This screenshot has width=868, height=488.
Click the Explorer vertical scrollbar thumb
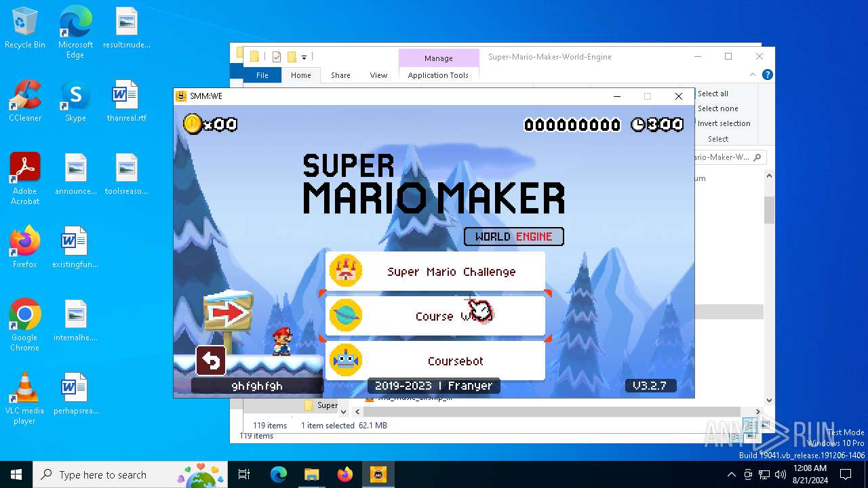(x=769, y=210)
